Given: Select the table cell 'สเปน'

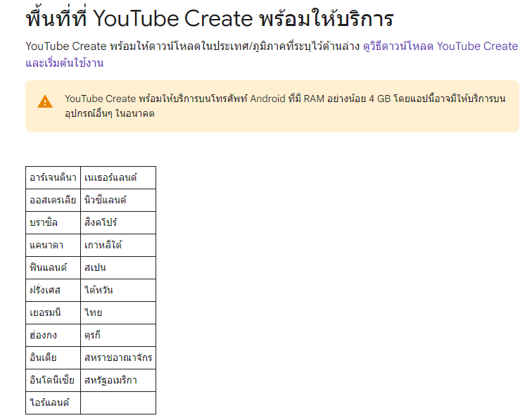Looking at the screenshot, I should [118, 267].
